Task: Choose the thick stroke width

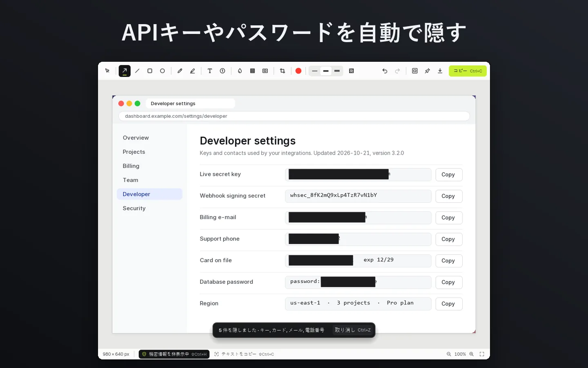Action: [337, 71]
